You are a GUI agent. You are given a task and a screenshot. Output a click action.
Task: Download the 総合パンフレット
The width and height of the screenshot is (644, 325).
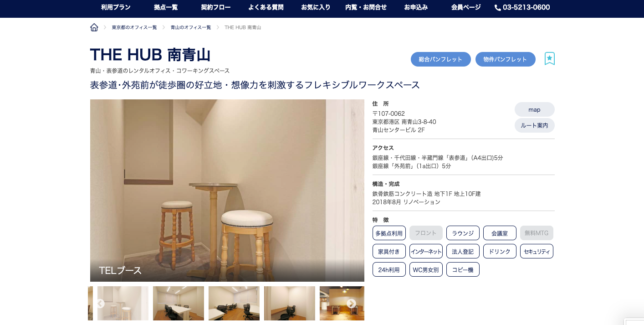coord(441,59)
